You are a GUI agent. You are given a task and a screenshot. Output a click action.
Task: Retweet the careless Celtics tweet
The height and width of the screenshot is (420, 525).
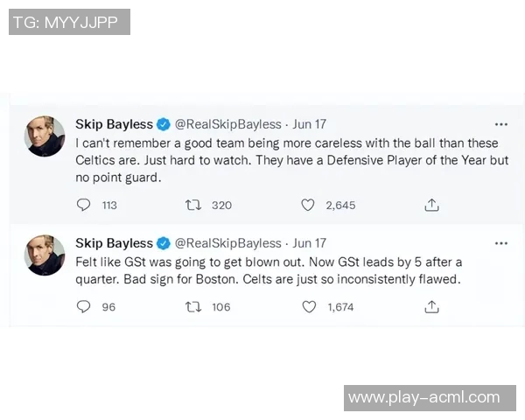[x=194, y=205]
